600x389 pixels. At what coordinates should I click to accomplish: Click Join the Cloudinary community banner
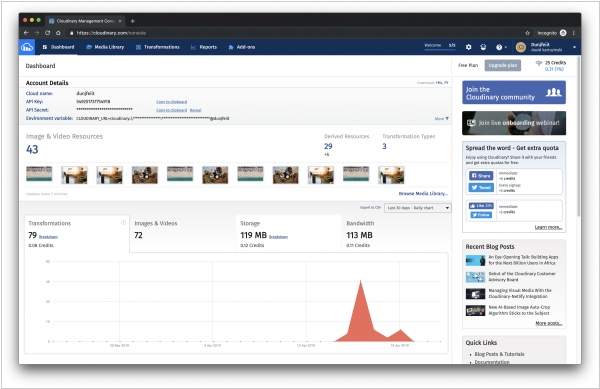coord(514,93)
